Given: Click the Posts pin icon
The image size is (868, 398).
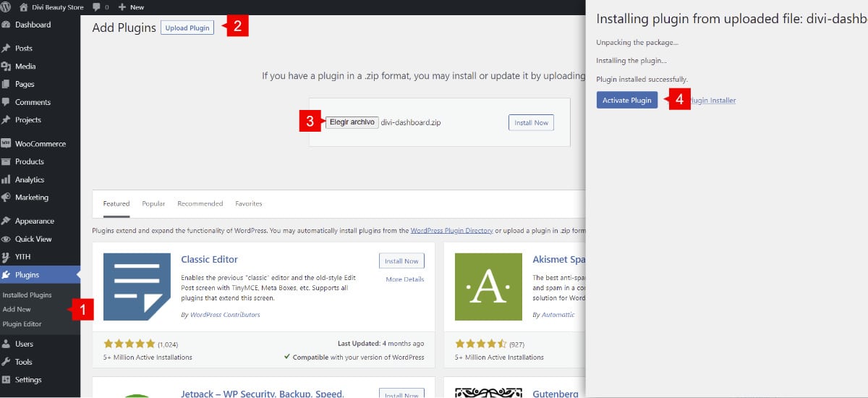Looking at the screenshot, I should tap(7, 48).
